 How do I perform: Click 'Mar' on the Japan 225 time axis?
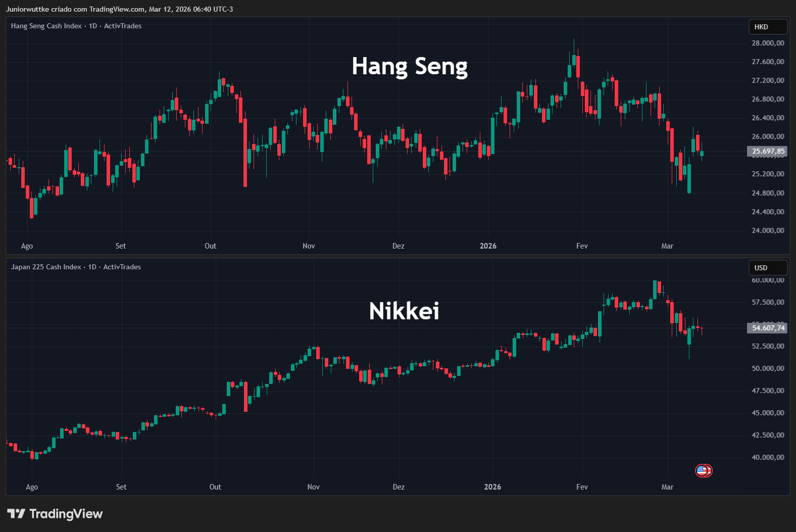point(667,487)
